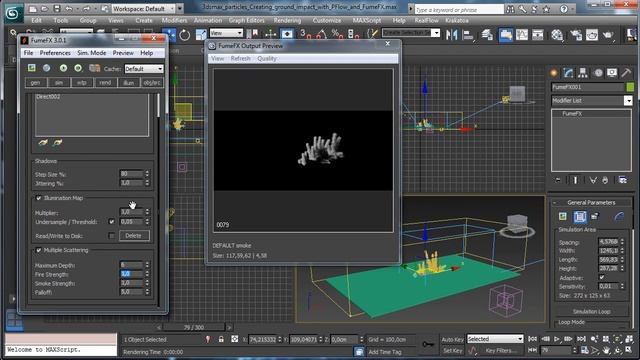The image size is (640, 360).
Task: Click the Rendered Frame Window icon
Action: pos(592,35)
